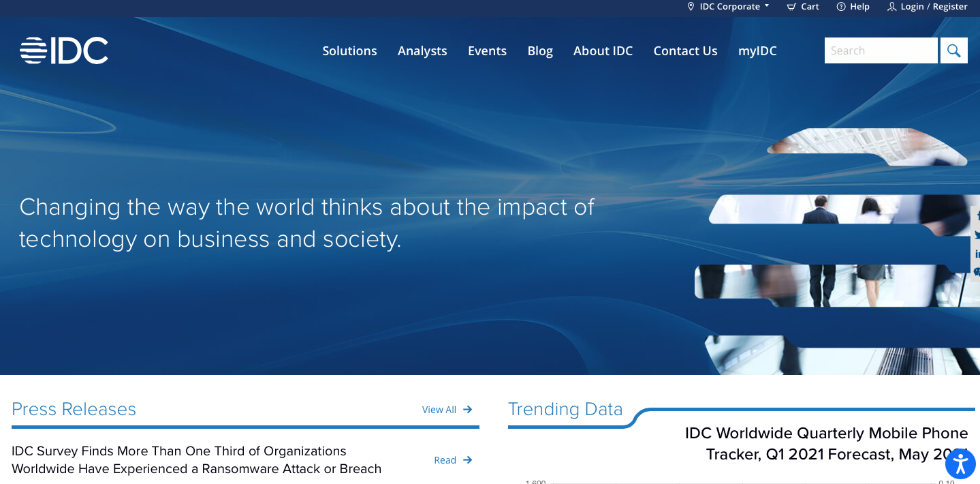Click the Help question mark icon
The height and width of the screenshot is (484, 980).
click(x=840, y=7)
